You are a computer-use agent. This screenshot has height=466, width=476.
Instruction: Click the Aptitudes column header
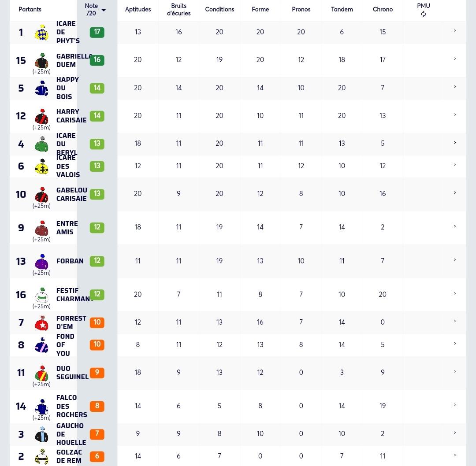tap(138, 9)
